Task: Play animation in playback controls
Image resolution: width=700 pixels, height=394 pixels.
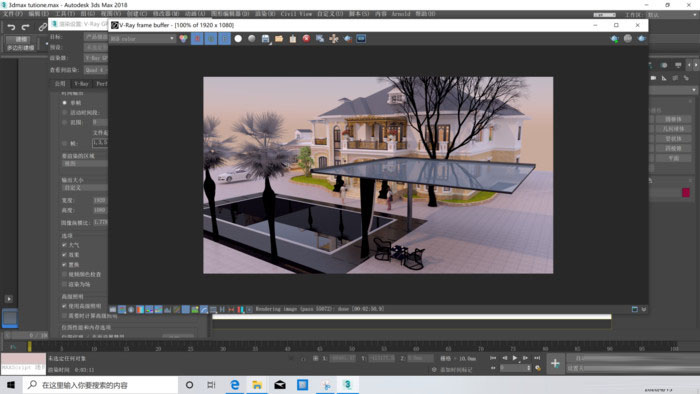Action: [x=515, y=358]
